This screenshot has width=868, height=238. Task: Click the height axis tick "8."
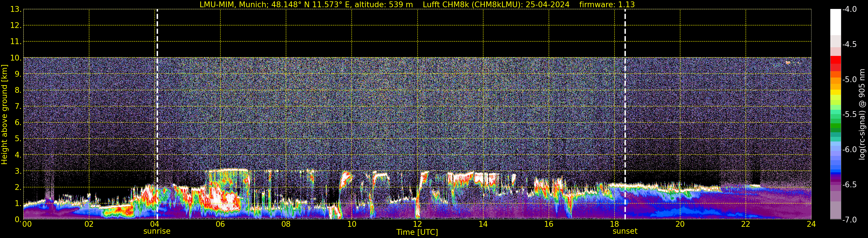coord(18,90)
